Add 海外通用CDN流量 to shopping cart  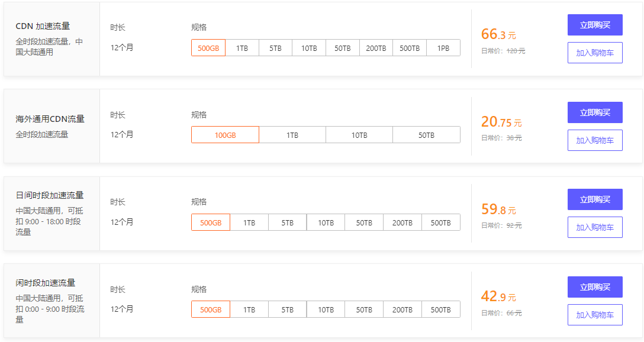coord(595,140)
